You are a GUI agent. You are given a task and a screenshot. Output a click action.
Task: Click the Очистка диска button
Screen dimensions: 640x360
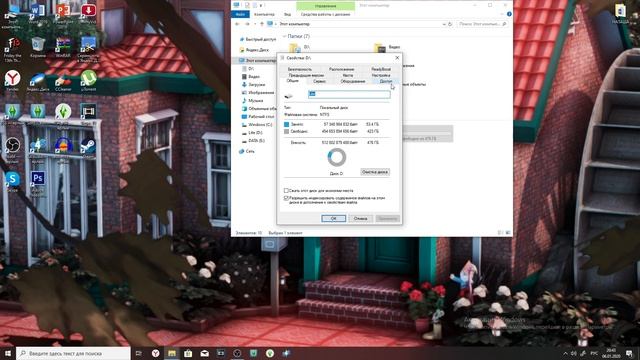(x=375, y=172)
